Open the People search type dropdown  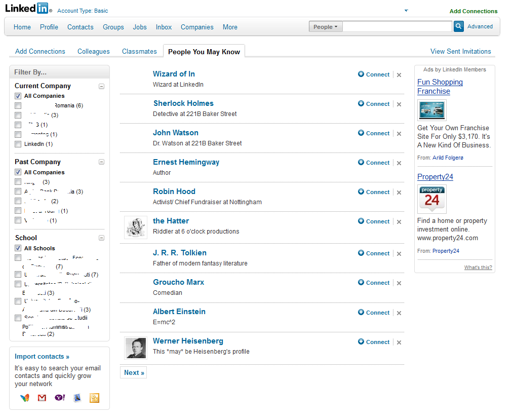326,27
